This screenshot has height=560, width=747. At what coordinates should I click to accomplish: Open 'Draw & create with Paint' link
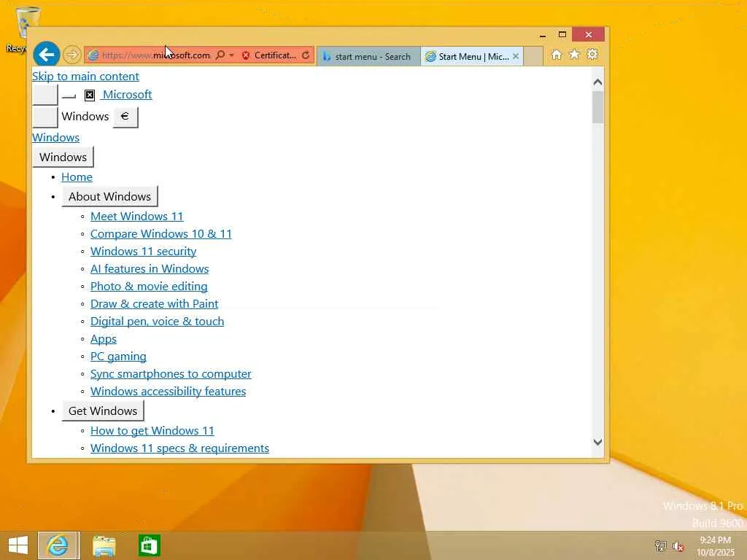coord(155,304)
